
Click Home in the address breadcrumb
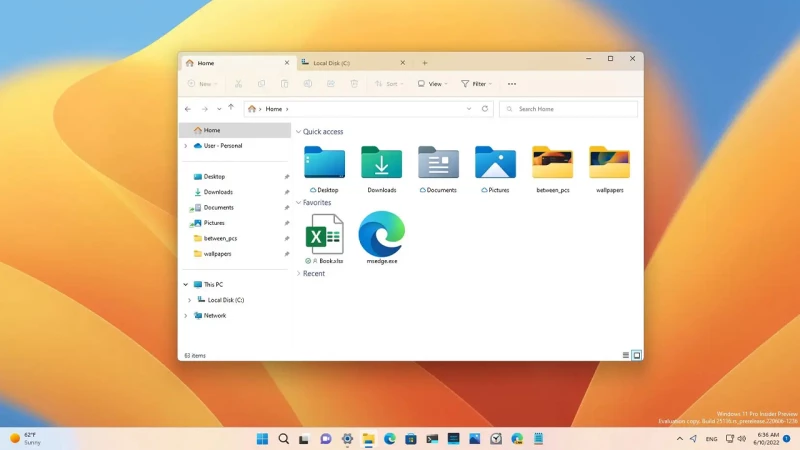click(273, 109)
